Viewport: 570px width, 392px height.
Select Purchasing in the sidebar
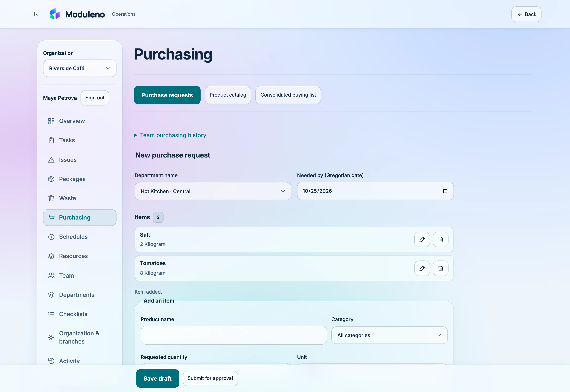click(x=80, y=218)
